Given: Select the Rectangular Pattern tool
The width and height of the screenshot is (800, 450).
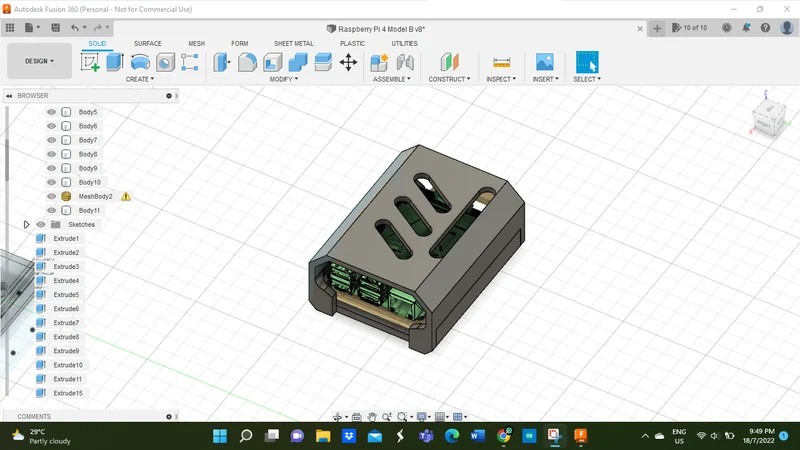Looking at the screenshot, I should point(190,62).
